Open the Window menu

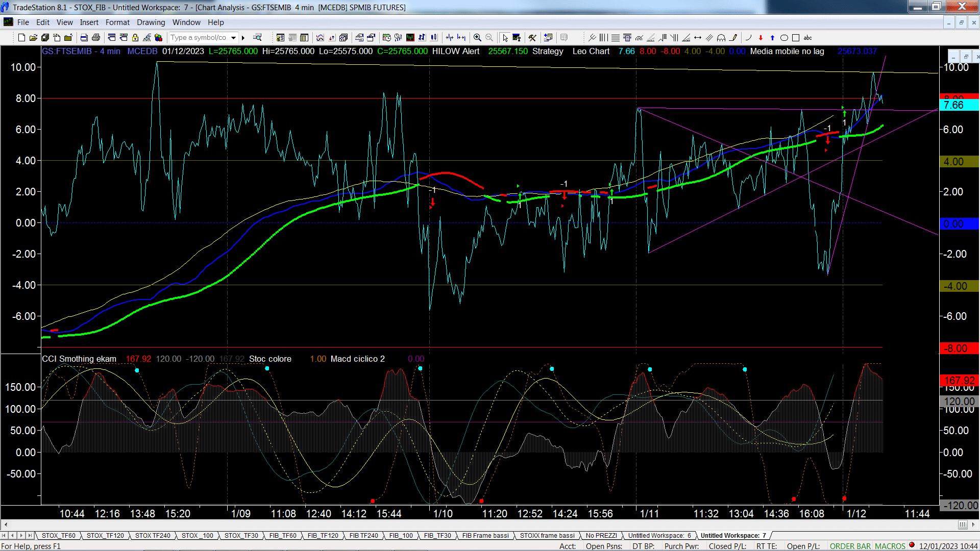[186, 22]
